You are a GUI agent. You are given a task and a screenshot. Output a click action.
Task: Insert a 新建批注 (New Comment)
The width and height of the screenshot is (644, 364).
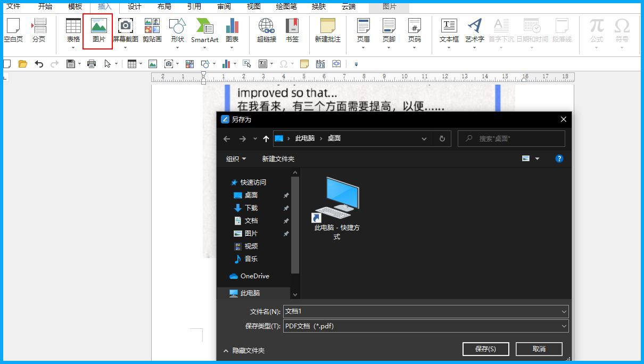327,32
